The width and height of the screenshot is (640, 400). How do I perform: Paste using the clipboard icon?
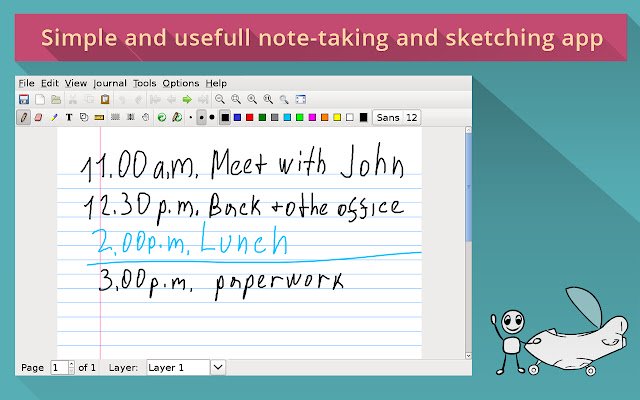(x=105, y=99)
